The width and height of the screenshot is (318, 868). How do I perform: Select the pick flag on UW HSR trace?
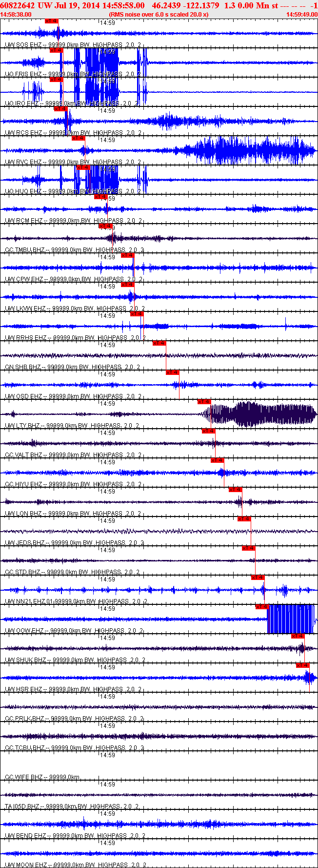pos(303,665)
